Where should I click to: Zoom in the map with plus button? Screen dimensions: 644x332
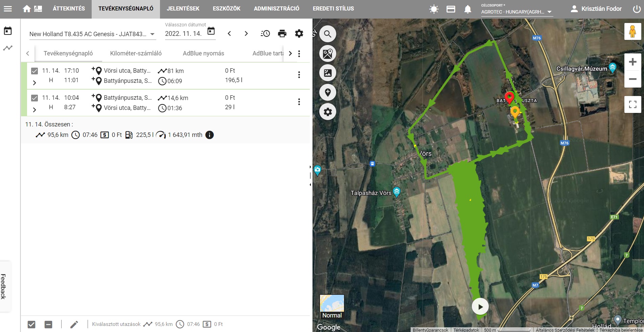point(632,62)
